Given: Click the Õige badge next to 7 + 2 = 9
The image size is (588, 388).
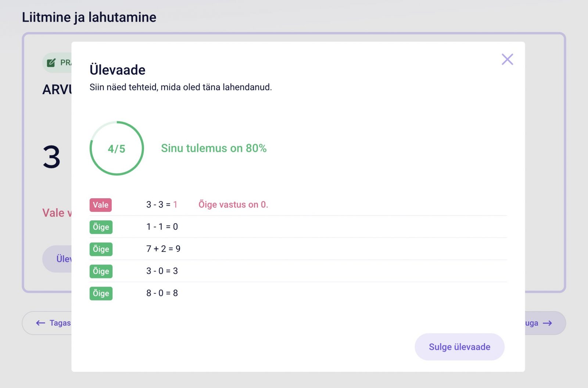Looking at the screenshot, I should [x=101, y=249].
